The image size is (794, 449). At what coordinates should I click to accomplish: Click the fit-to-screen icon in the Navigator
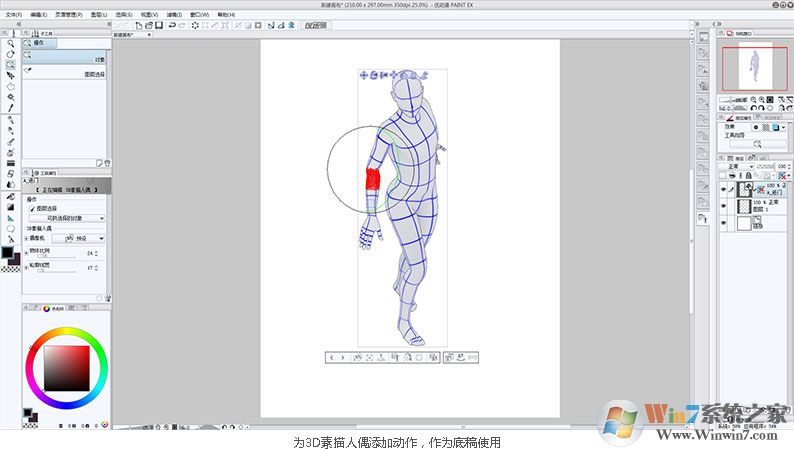pos(770,100)
